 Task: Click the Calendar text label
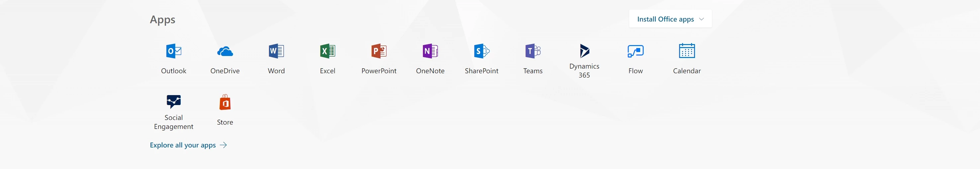pos(687,71)
